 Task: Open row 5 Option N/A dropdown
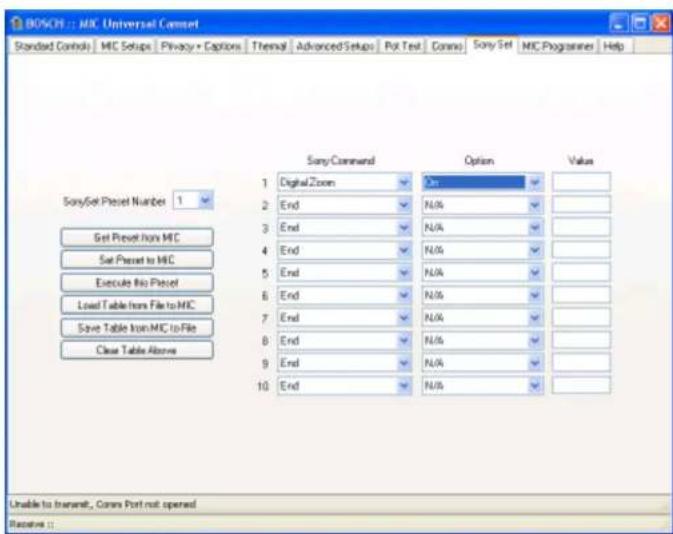[x=483, y=273]
